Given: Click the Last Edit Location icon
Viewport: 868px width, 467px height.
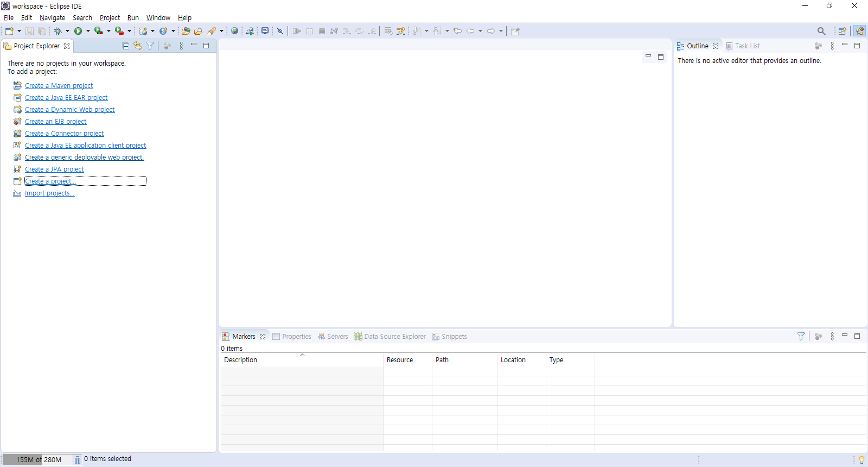Looking at the screenshot, I should click(x=457, y=31).
